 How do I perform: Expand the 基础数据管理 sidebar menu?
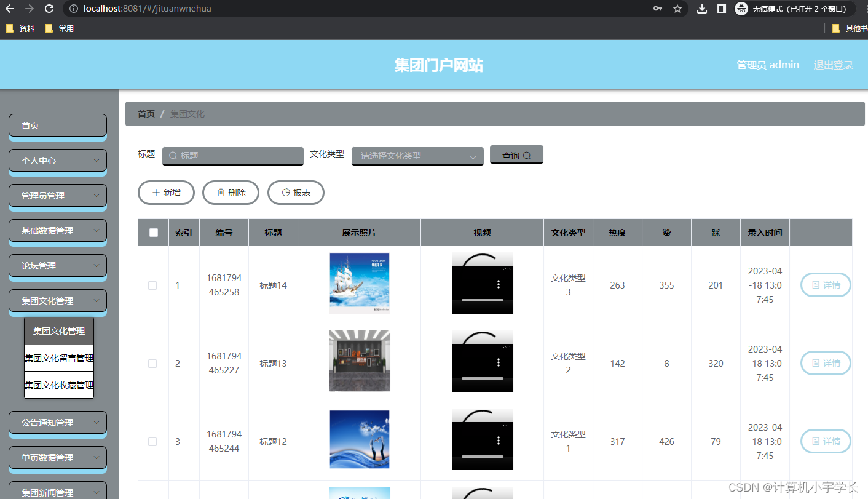[x=58, y=231]
